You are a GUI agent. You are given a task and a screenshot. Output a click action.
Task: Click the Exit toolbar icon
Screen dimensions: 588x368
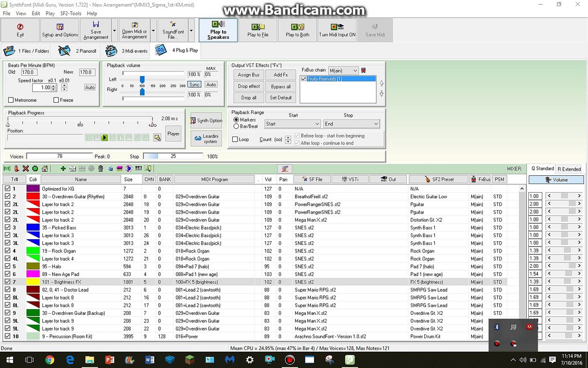(x=20, y=30)
